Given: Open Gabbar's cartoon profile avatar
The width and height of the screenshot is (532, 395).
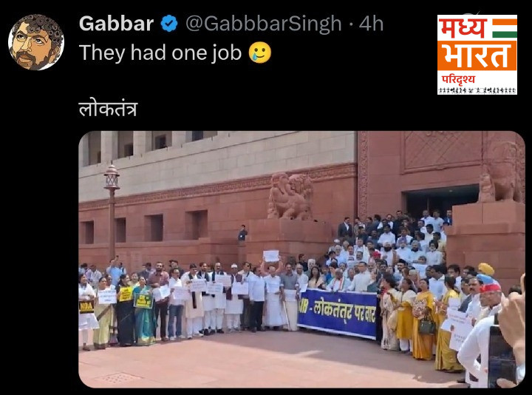Looking at the screenshot, I should tap(36, 42).
